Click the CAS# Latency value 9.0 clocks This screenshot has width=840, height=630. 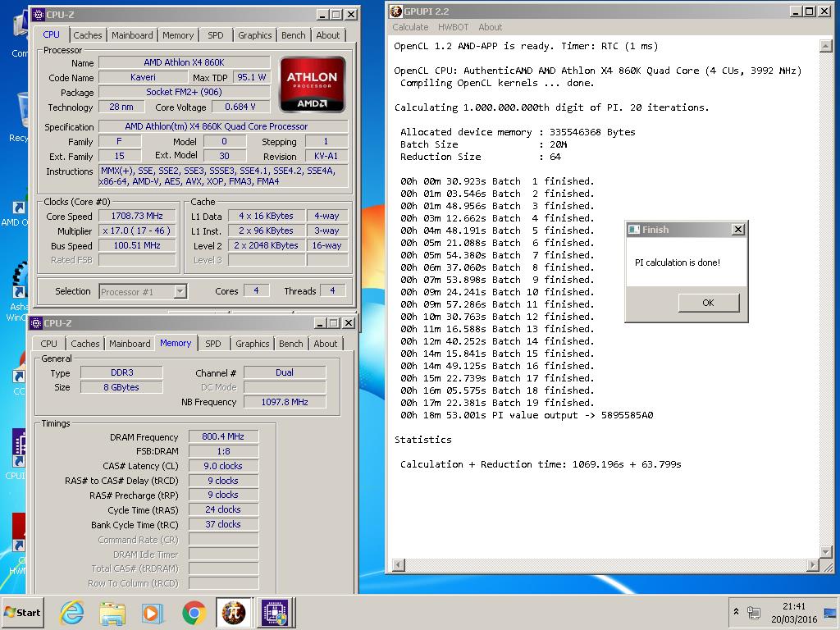point(223,466)
